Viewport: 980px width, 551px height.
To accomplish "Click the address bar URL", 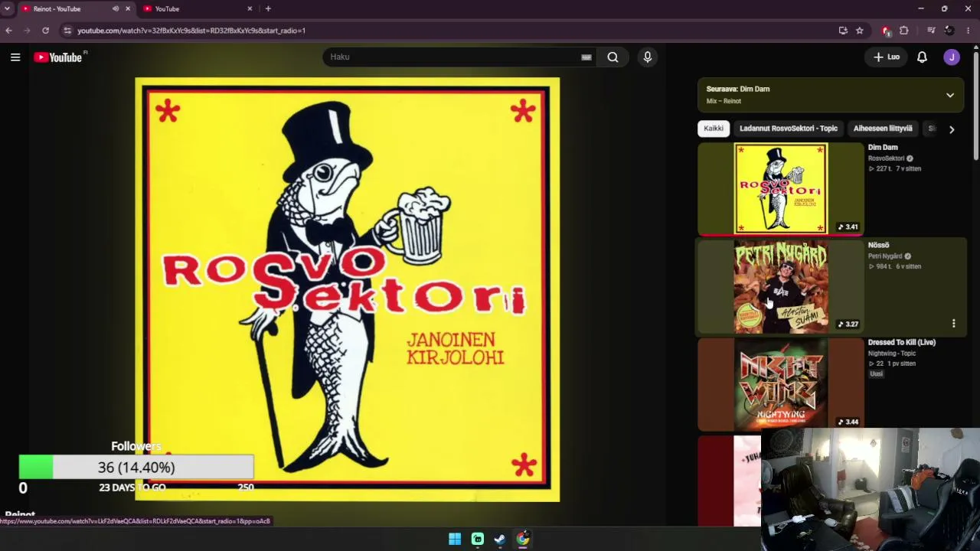I will click(x=191, y=31).
